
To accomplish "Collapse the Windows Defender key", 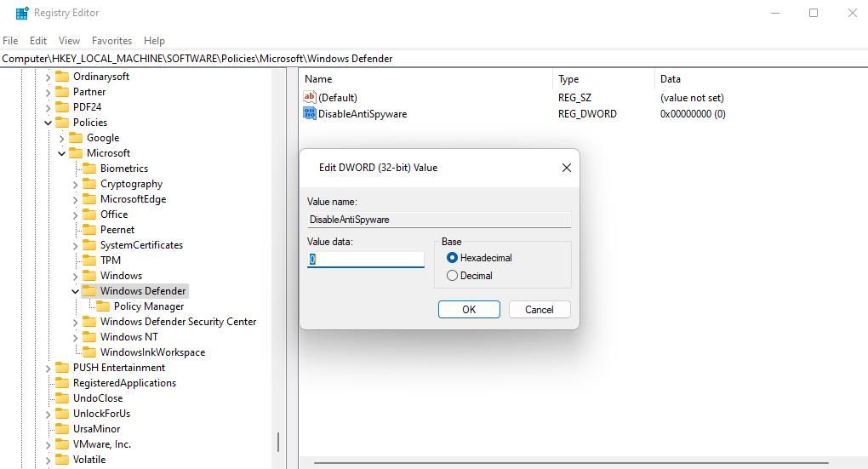I will (75, 291).
